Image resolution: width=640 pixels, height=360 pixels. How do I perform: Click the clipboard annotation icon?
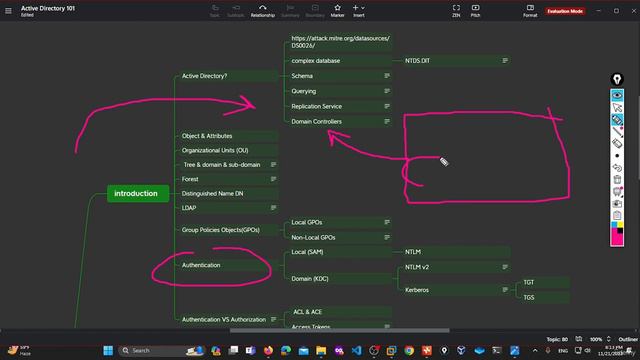617,215
